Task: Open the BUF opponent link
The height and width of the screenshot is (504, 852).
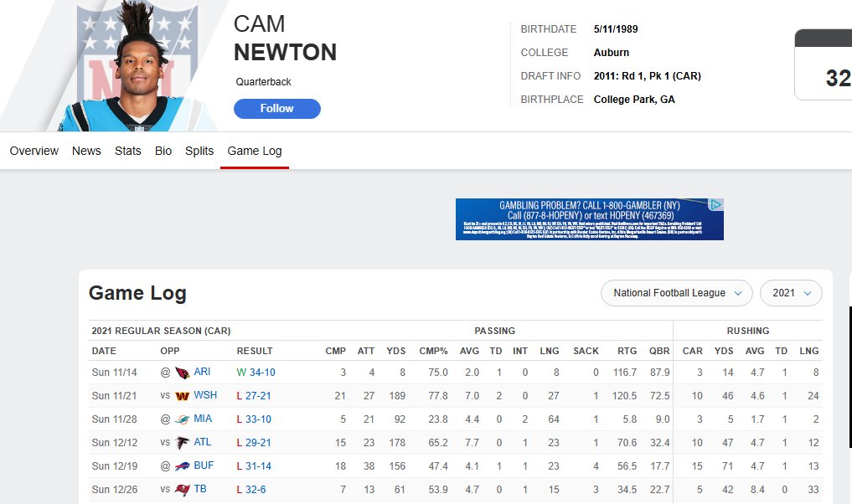Action: click(204, 465)
